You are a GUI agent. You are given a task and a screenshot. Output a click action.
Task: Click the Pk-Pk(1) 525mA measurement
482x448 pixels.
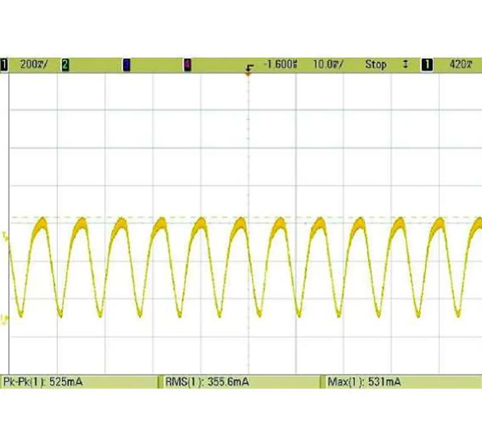tap(43, 382)
